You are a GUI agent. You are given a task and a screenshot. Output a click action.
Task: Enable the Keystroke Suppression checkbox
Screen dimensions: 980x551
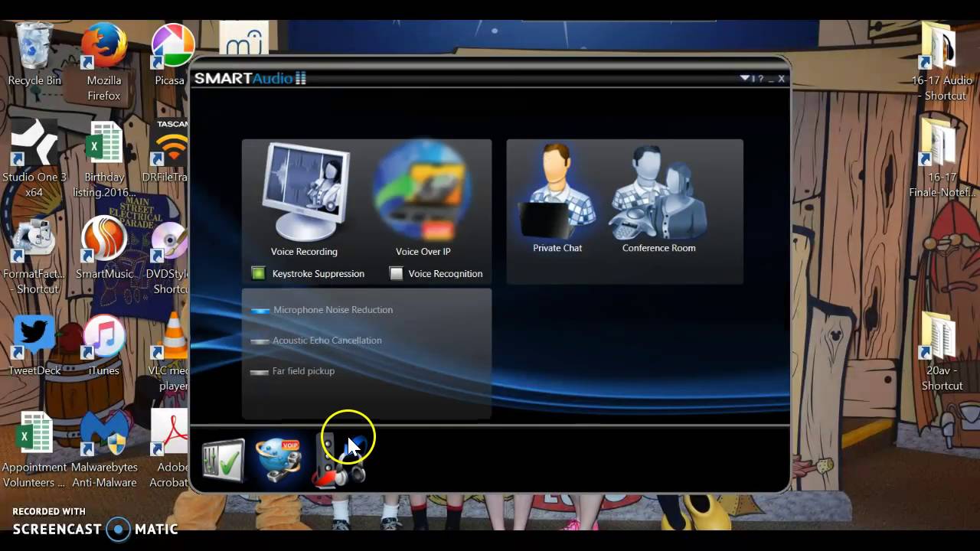tap(259, 273)
